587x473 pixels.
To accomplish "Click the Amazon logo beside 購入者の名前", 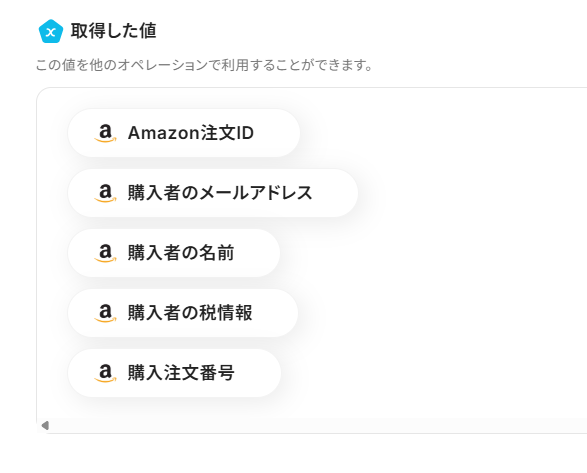I will pyautogui.click(x=105, y=253).
